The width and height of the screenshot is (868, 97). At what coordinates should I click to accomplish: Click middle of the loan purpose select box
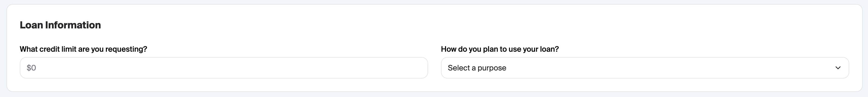pos(645,68)
